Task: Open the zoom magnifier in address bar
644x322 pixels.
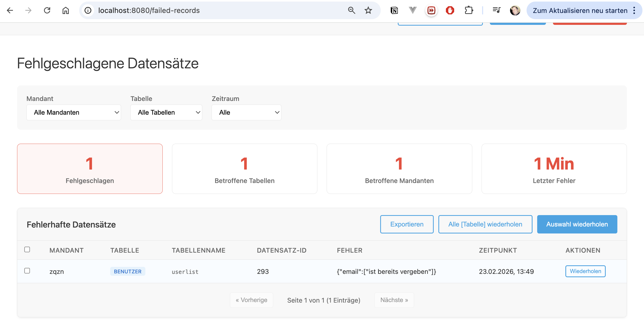Action: tap(351, 10)
